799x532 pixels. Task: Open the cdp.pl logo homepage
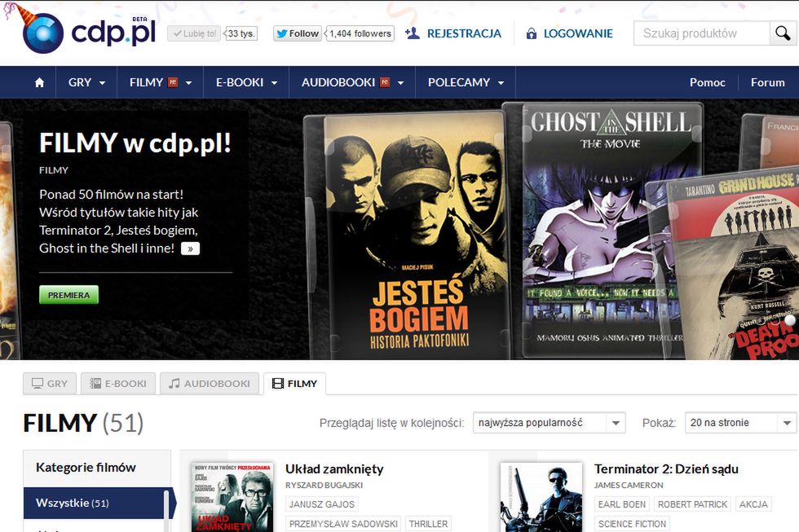pos(88,33)
